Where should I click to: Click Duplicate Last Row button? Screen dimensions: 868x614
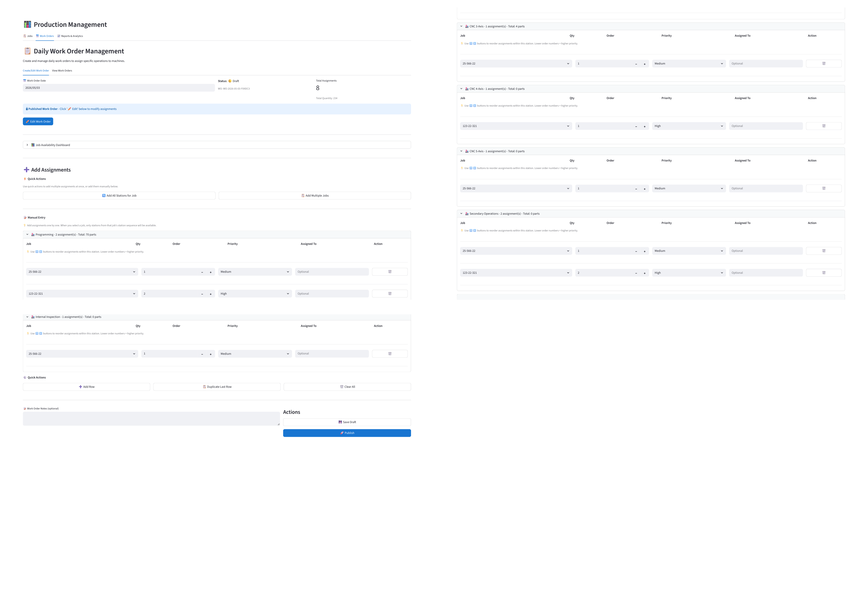(217, 387)
